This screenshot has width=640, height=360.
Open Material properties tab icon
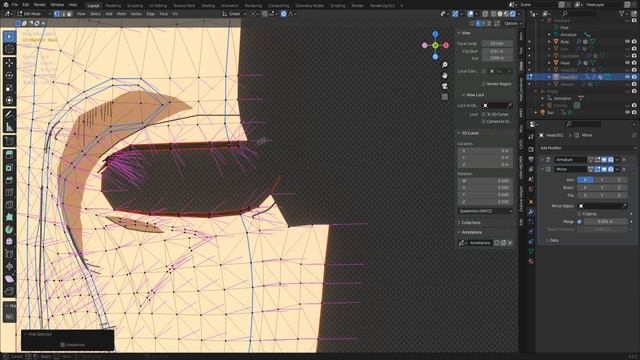pyautogui.click(x=531, y=262)
